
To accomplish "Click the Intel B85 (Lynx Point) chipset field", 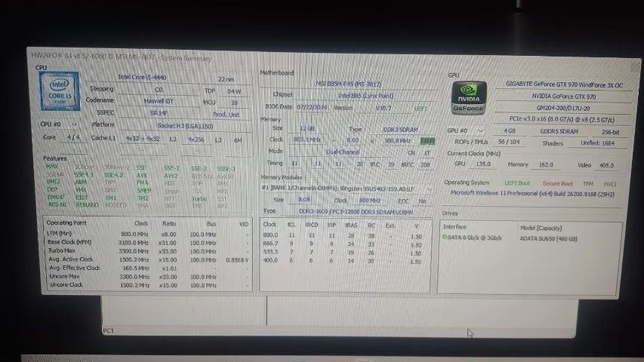I will pyautogui.click(x=365, y=96).
